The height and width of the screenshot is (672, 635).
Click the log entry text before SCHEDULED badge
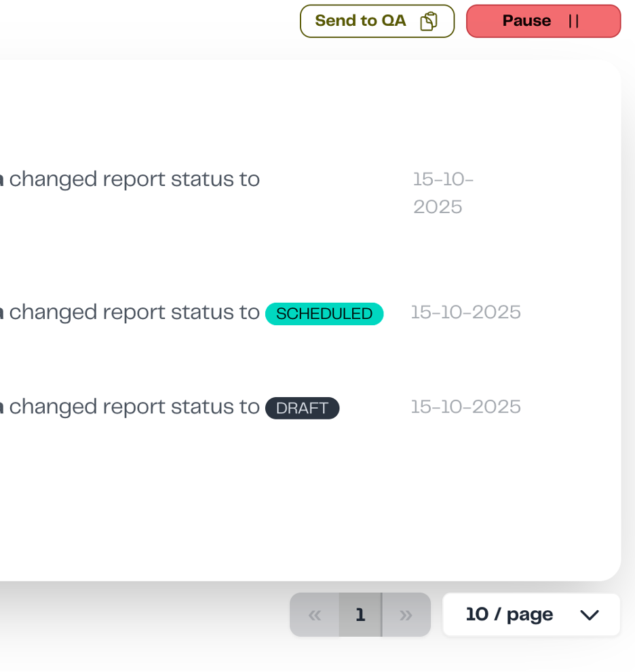click(134, 312)
